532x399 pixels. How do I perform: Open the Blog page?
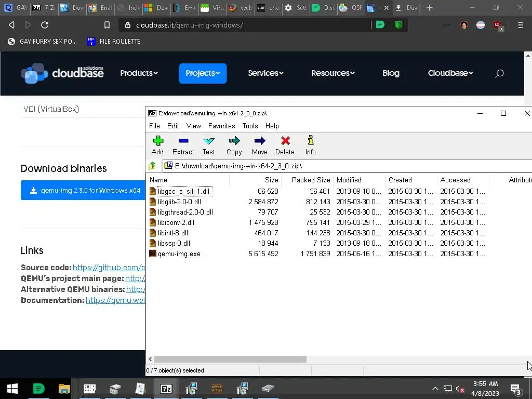coord(391,73)
